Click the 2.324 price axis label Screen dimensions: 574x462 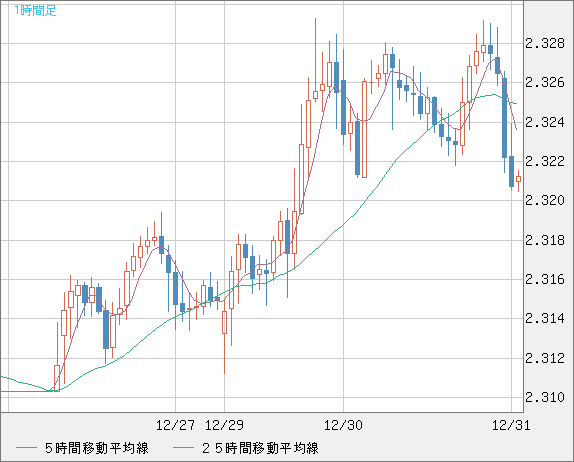point(545,122)
